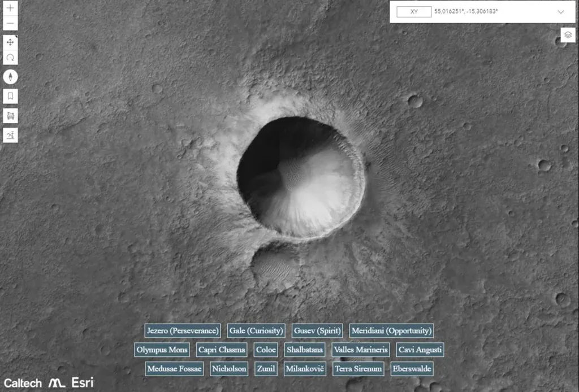This screenshot has width=579, height=392.
Task: Open the XY coordinate format dropdown
Action: 414,12
